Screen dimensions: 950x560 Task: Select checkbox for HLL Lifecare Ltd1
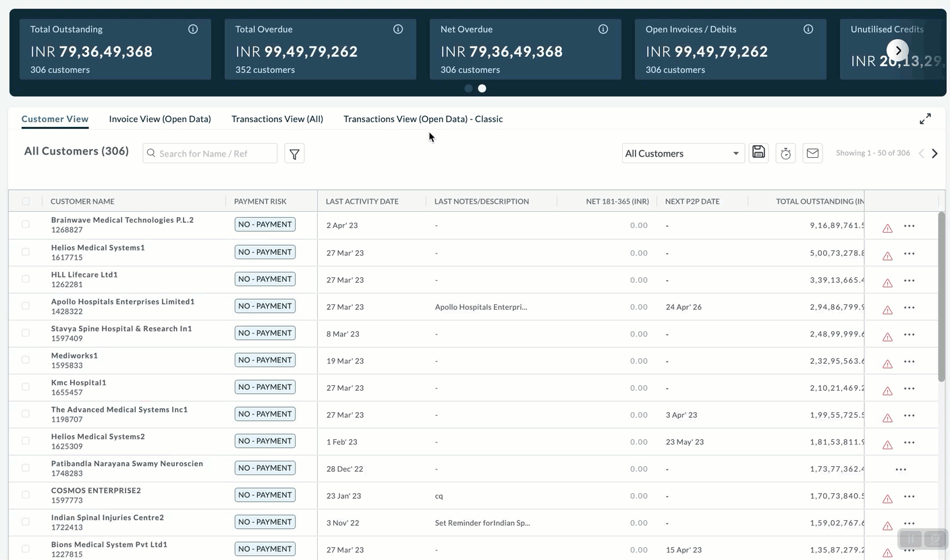pyautogui.click(x=26, y=279)
